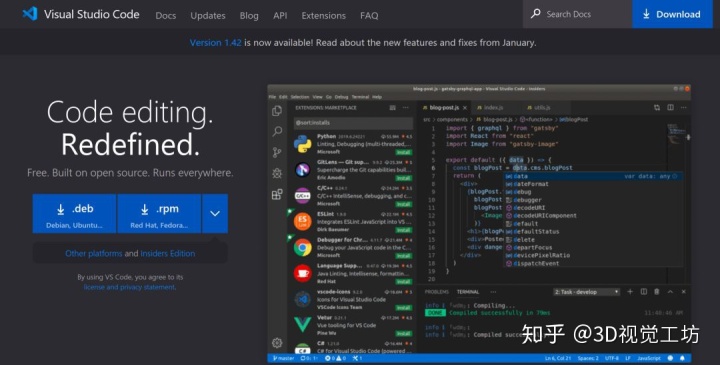The height and width of the screenshot is (365, 720).
Task: Open the Docs page from navigation
Action: tap(166, 16)
